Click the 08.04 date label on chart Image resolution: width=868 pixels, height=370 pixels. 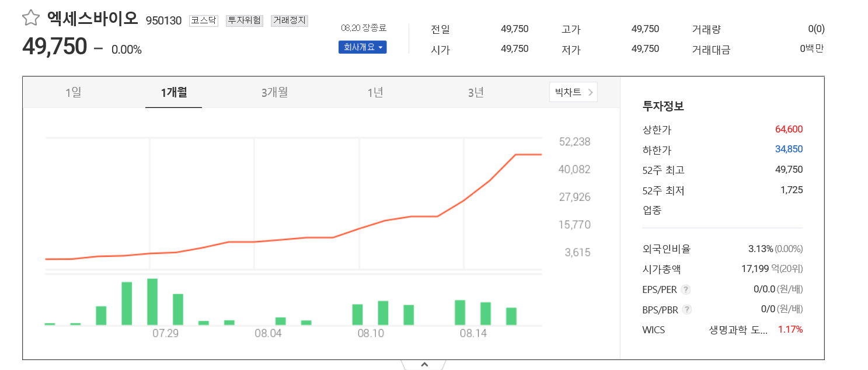(x=269, y=334)
